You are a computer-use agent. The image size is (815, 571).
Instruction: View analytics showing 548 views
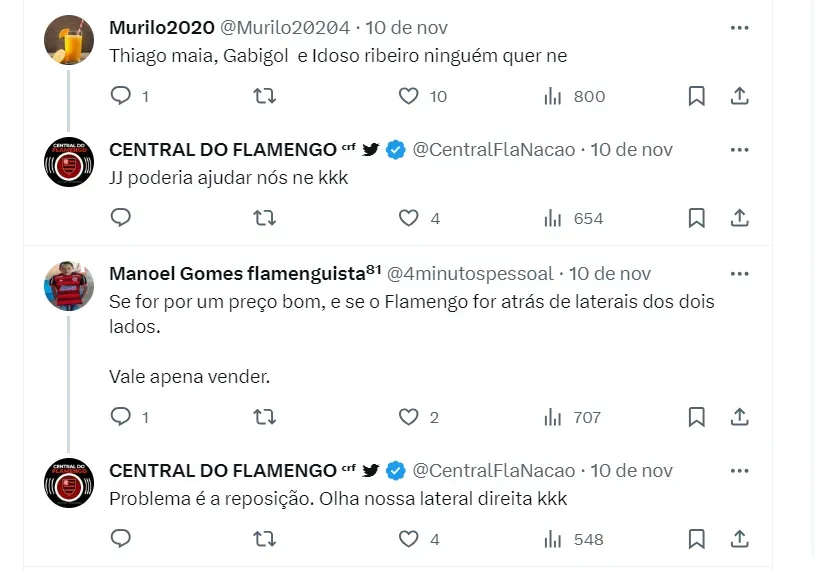[575, 539]
